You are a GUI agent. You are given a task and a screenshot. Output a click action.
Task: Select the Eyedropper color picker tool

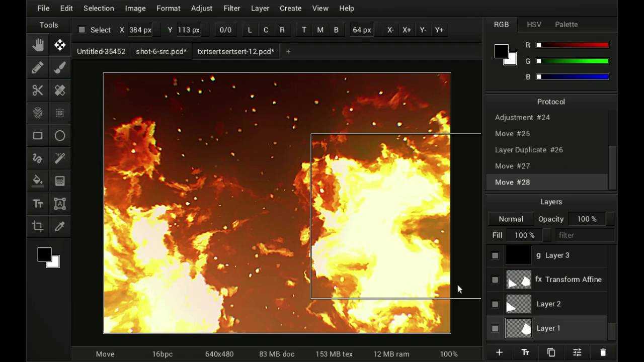60,226
